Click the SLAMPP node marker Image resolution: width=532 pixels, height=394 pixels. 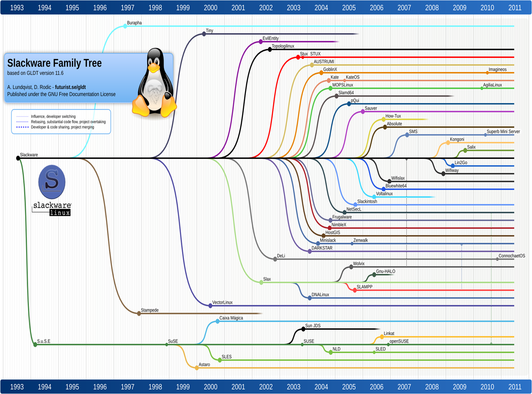tap(354, 289)
